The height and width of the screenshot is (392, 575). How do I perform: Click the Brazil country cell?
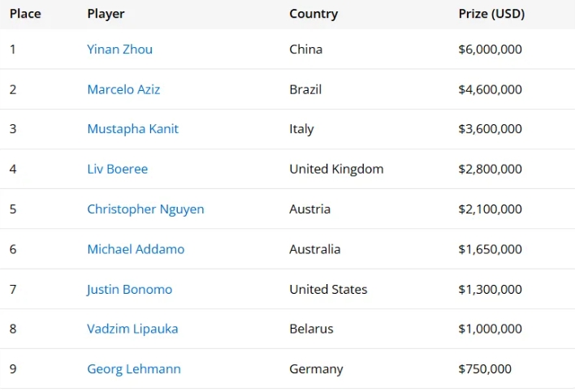pos(305,89)
